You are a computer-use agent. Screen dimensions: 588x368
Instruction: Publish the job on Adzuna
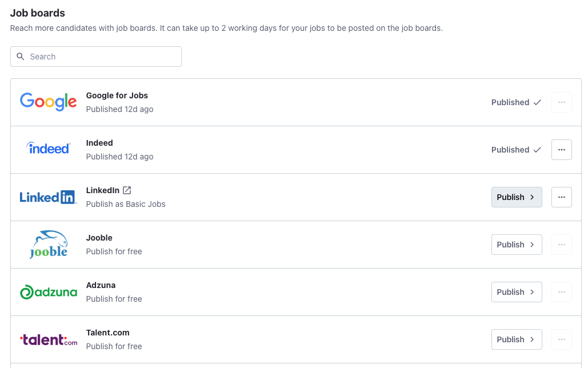(516, 291)
